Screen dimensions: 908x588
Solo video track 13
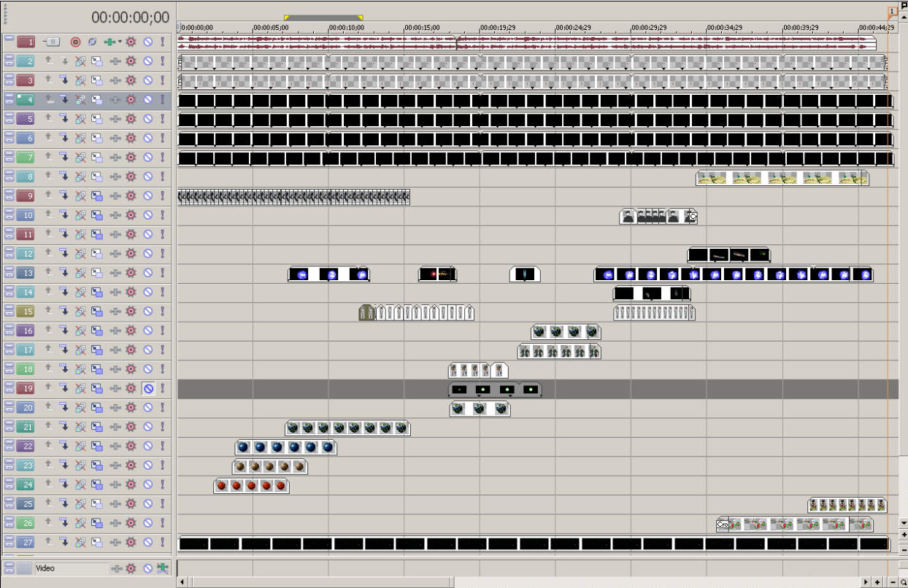[162, 272]
